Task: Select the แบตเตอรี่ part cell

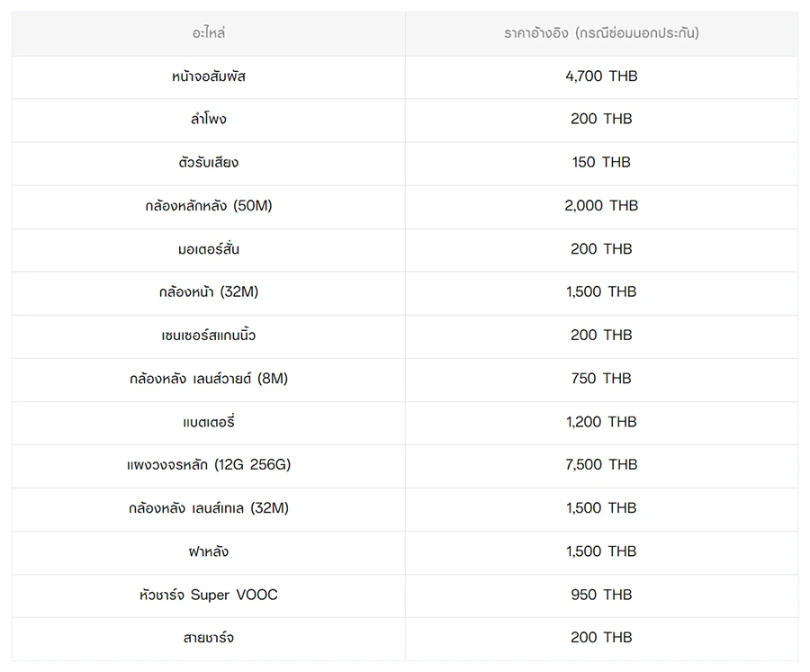Action: [209, 422]
